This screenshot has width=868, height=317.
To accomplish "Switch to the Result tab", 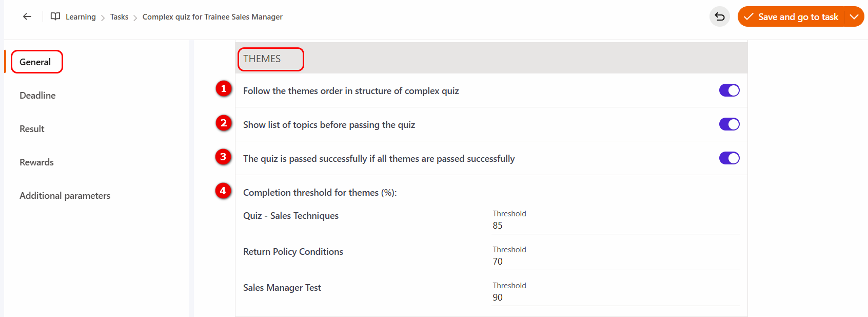I will pyautogui.click(x=32, y=129).
